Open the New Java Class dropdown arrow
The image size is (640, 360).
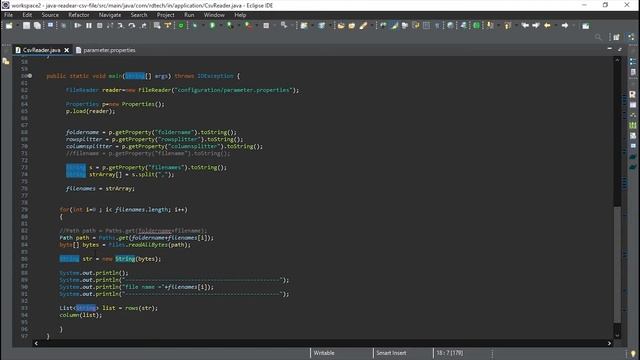coord(330,26)
